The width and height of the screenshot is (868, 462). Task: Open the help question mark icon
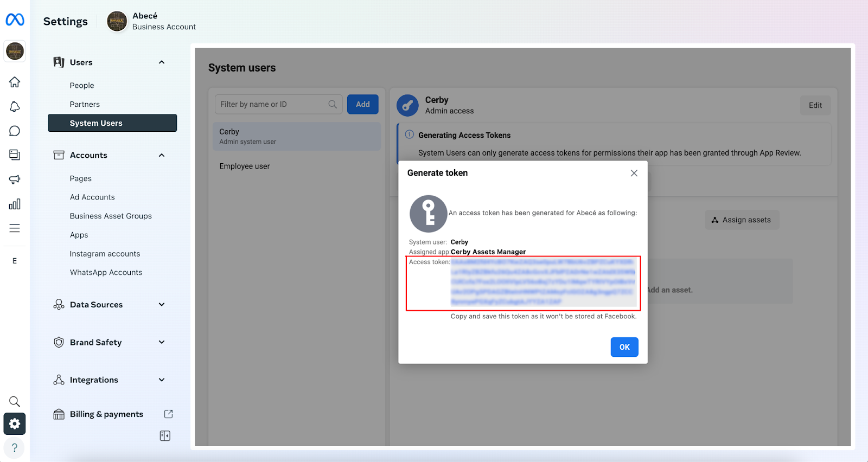15,447
